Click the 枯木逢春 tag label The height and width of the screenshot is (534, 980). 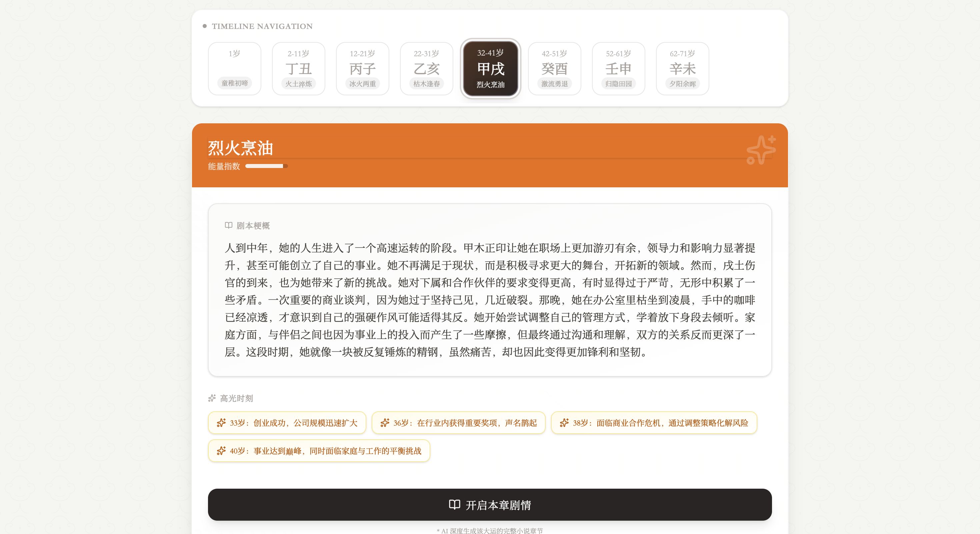point(426,84)
